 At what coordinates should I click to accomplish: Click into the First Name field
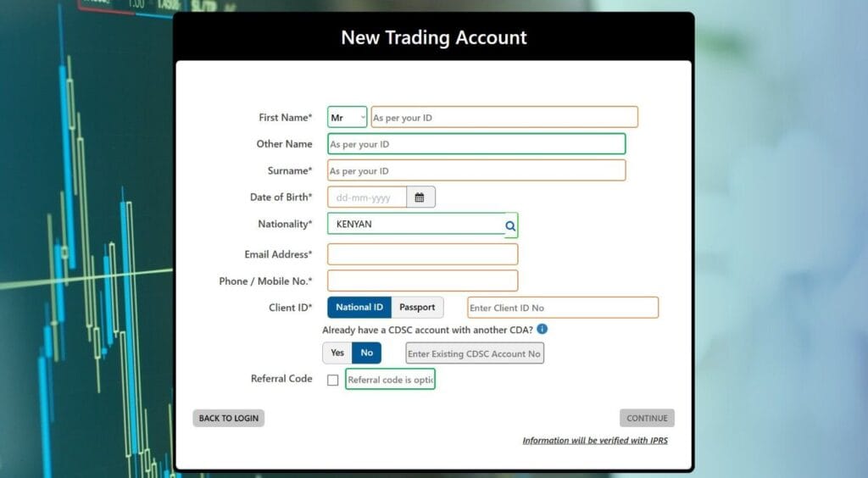click(x=504, y=117)
